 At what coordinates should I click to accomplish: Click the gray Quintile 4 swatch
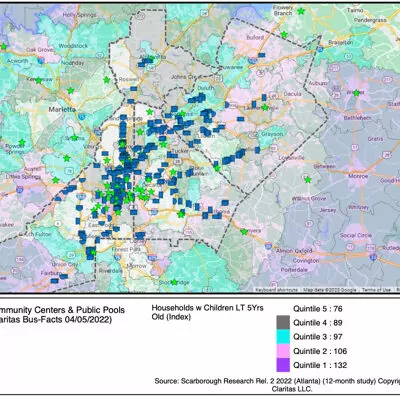pos(283,323)
